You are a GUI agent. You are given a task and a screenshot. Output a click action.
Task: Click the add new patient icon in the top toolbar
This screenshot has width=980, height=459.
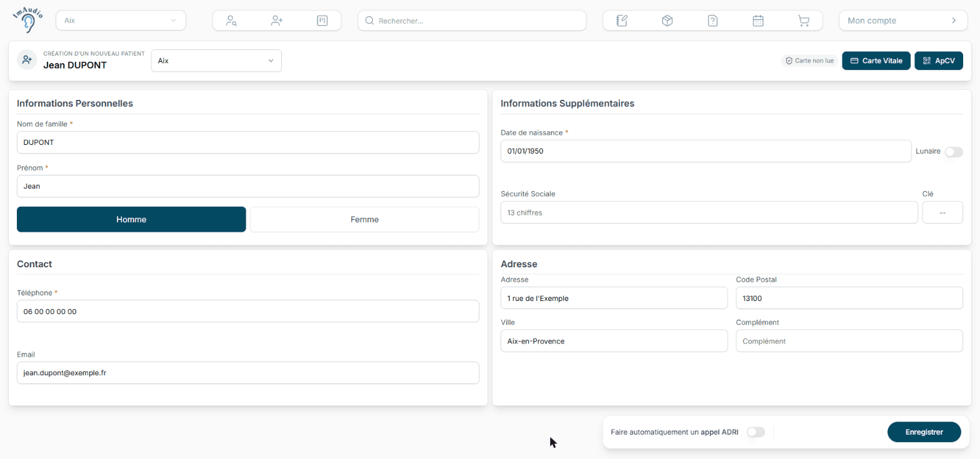tap(277, 21)
